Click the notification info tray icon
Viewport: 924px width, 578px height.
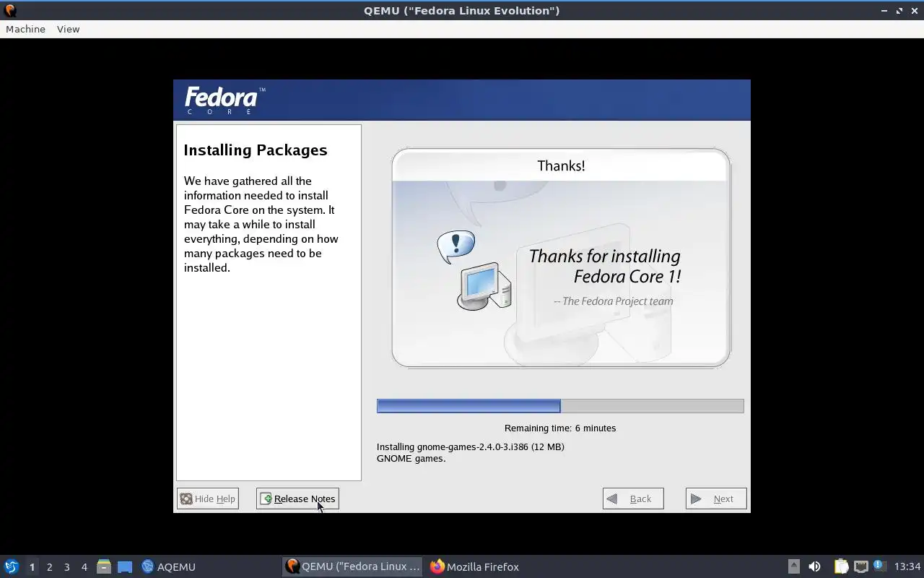879,566
